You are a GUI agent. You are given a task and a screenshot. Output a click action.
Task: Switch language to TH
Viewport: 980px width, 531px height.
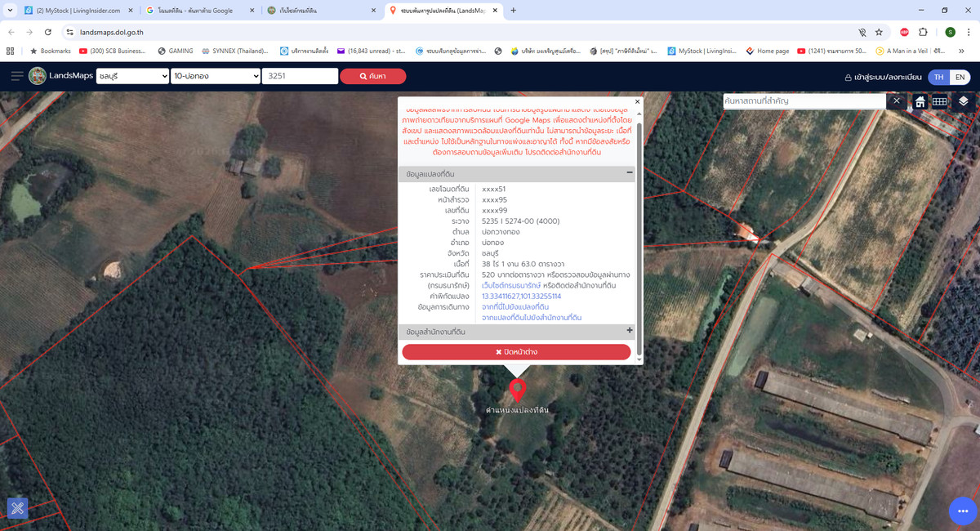(939, 77)
